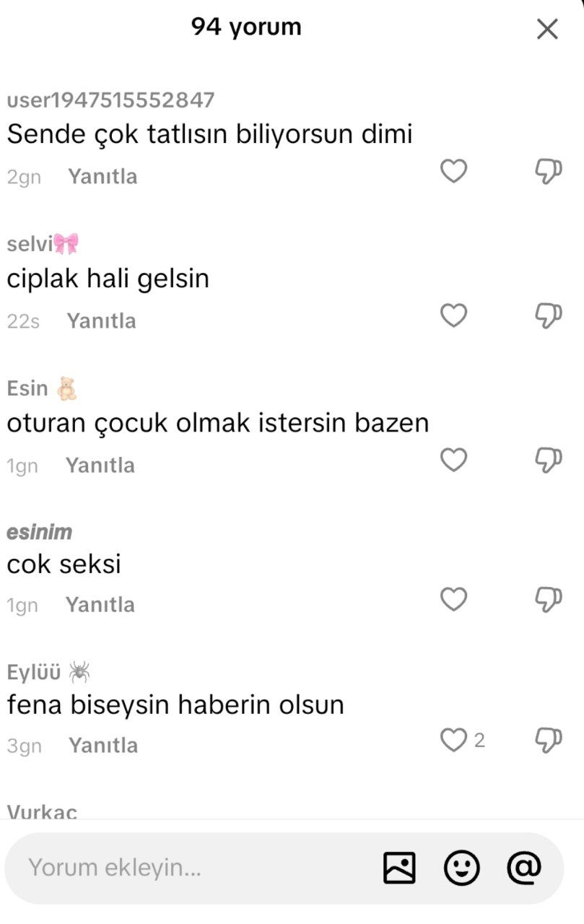Dislike the comment by user1947515552847

coord(548,172)
